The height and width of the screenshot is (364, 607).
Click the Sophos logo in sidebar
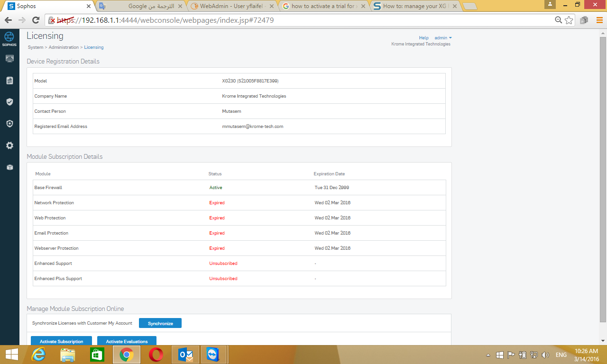coord(9,38)
